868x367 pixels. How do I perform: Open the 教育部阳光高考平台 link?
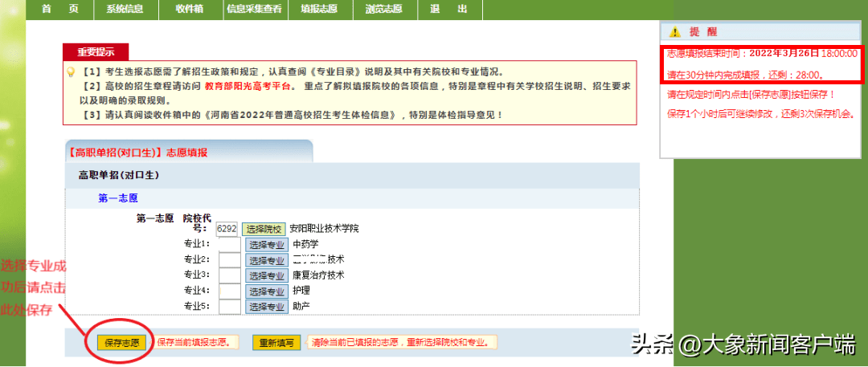[x=248, y=87]
